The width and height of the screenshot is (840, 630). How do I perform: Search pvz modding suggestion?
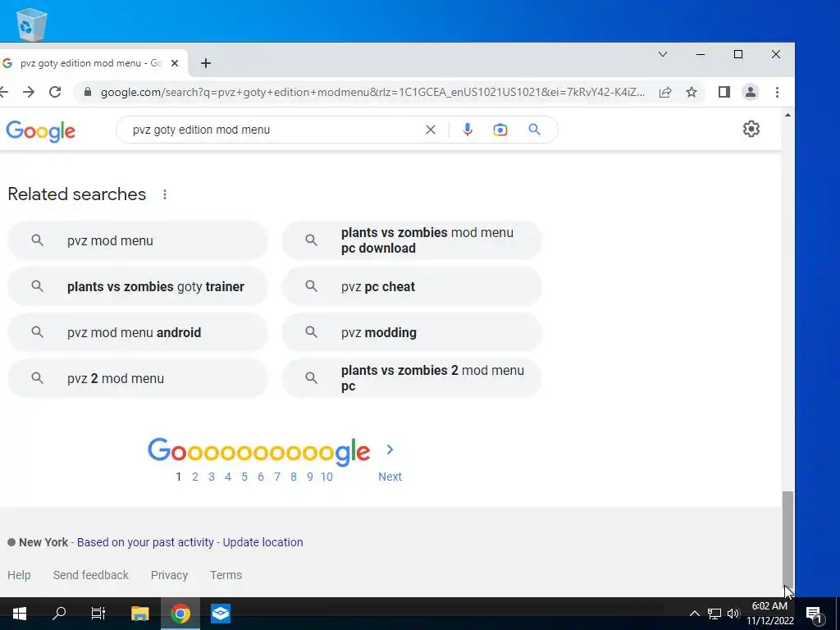coord(412,333)
